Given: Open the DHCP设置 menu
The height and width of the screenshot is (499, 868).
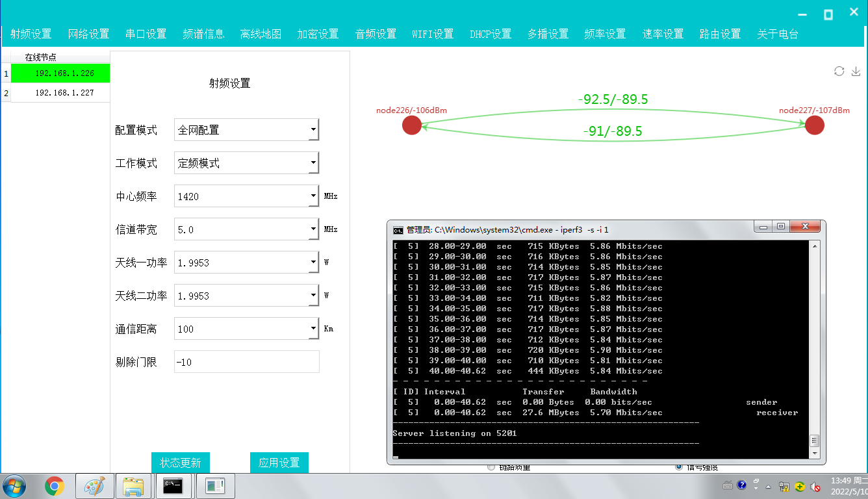Looking at the screenshot, I should click(491, 34).
